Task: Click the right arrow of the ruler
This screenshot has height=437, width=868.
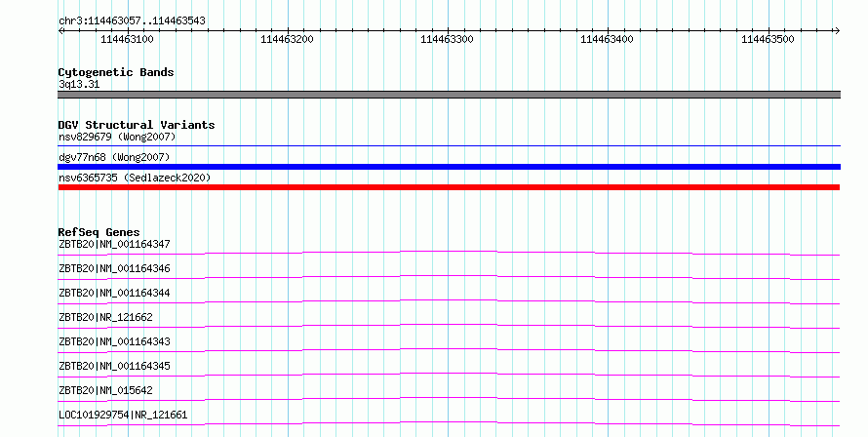Action: pyautogui.click(x=837, y=31)
